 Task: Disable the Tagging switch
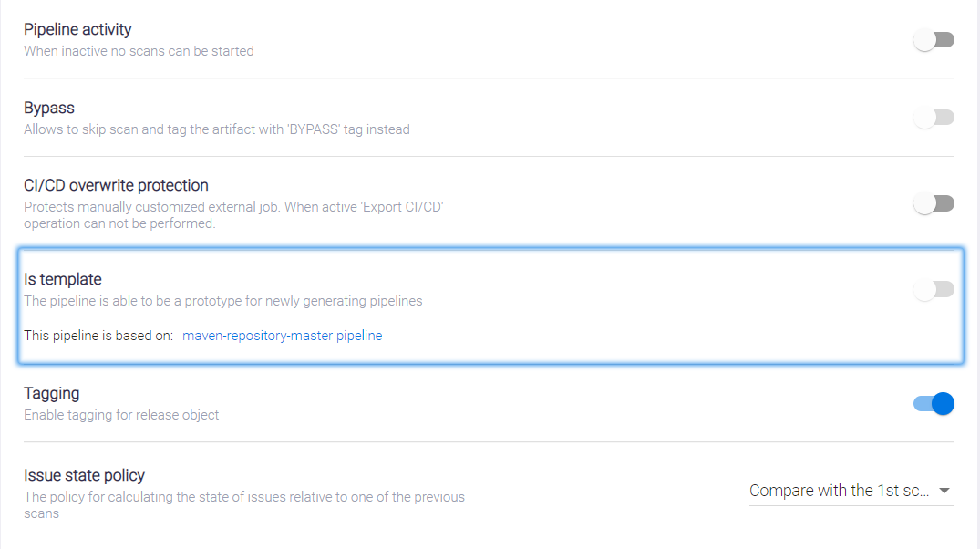(934, 403)
